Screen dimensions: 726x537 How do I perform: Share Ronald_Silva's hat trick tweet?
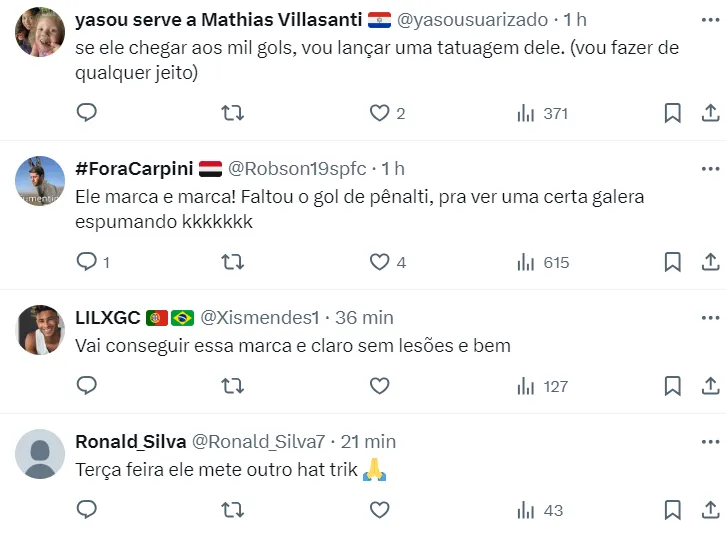tap(711, 510)
